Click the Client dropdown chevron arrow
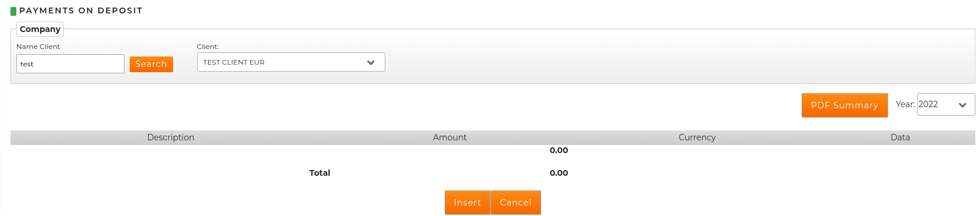This screenshot has height=216, width=980. [371, 62]
